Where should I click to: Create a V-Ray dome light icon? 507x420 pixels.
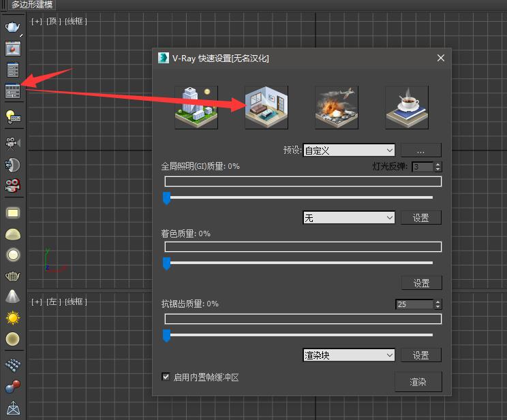pos(13,234)
